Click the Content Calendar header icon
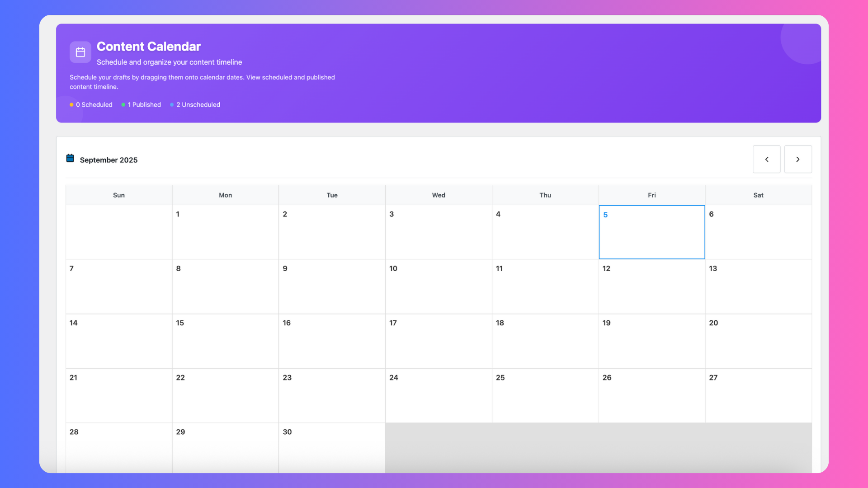The width and height of the screenshot is (868, 488). [80, 52]
